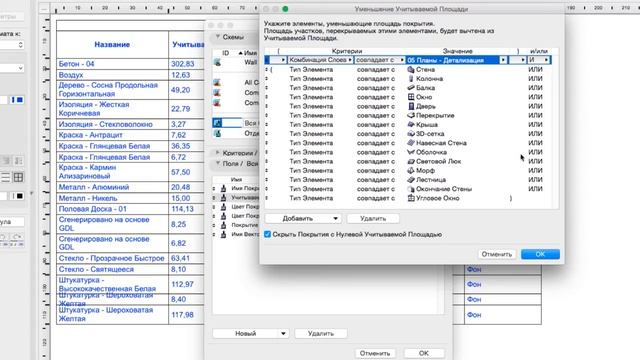The width and height of the screenshot is (640, 360).
Task: Select the highlighted Вся scheme icon
Action: pos(217,123)
